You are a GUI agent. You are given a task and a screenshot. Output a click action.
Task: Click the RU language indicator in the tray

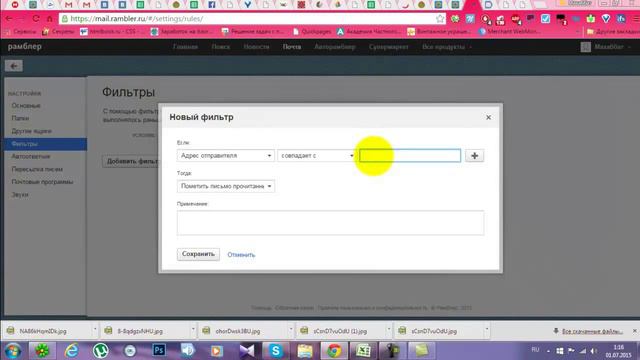[x=536, y=350]
